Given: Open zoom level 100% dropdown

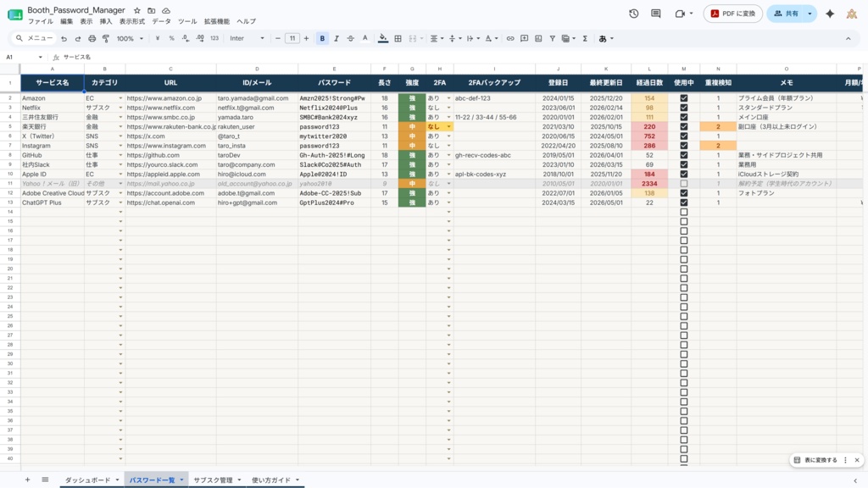Looking at the screenshot, I should tap(130, 39).
